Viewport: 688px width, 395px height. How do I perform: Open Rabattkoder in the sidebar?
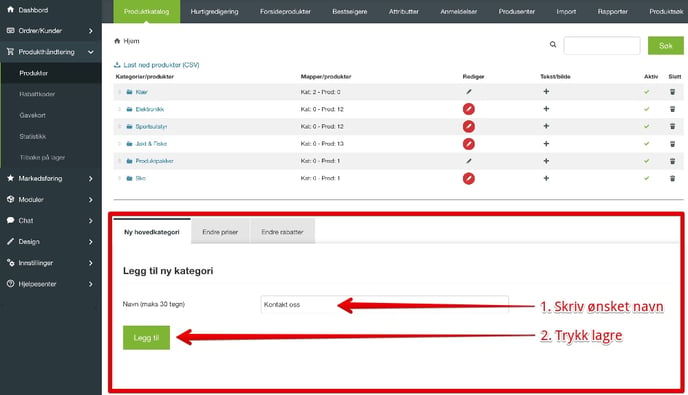click(x=37, y=94)
